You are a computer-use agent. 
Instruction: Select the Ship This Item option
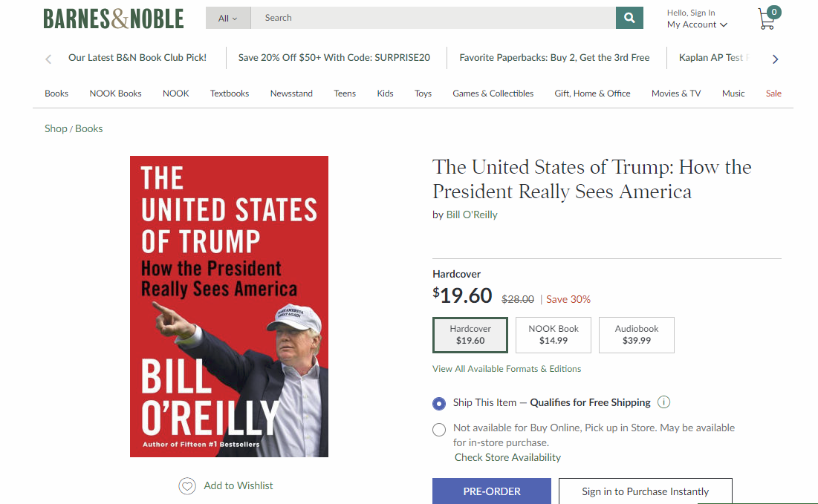click(x=439, y=404)
